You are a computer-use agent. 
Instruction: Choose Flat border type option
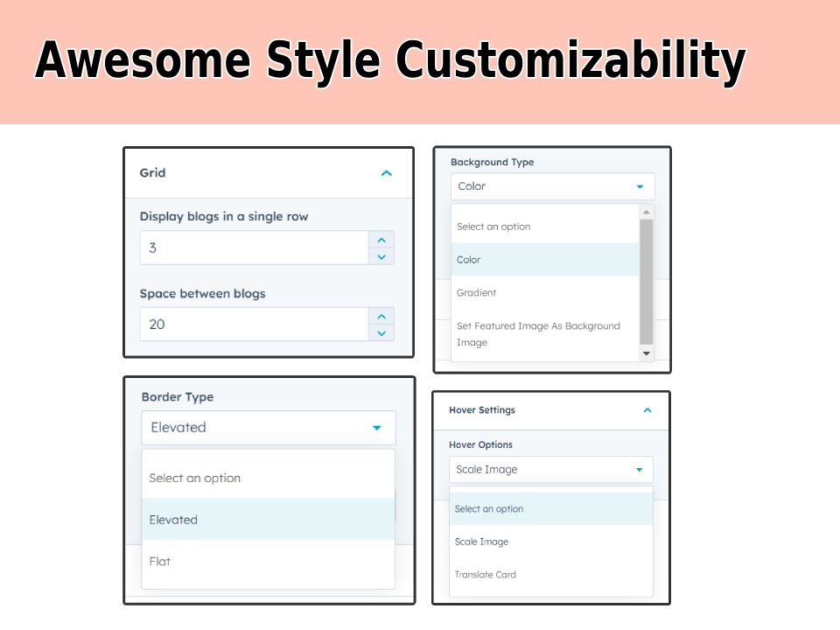point(268,561)
